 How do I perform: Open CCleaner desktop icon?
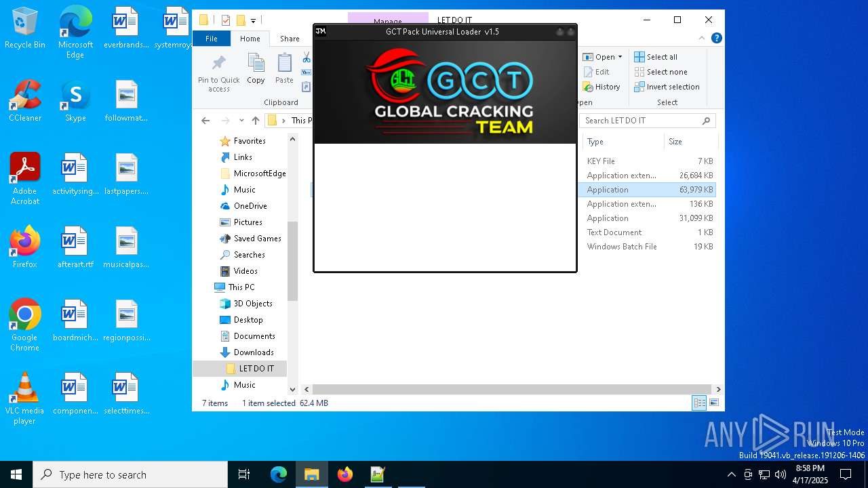pyautogui.click(x=24, y=102)
